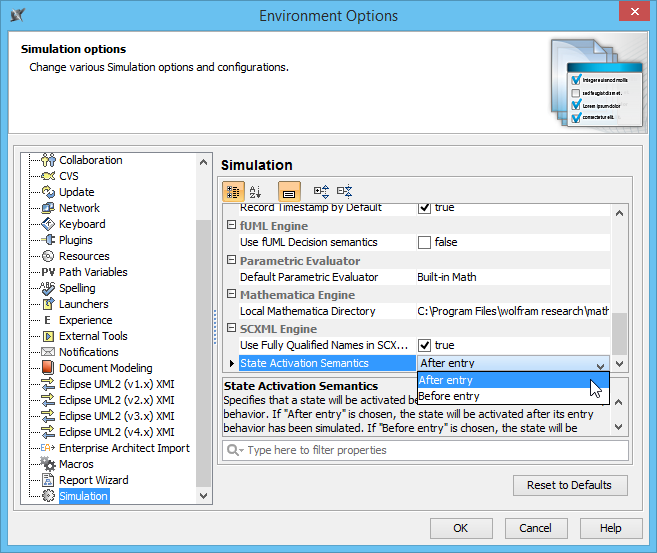Screen dimensions: 657x553
Task: Open the Plugins options icon
Action: point(48,240)
